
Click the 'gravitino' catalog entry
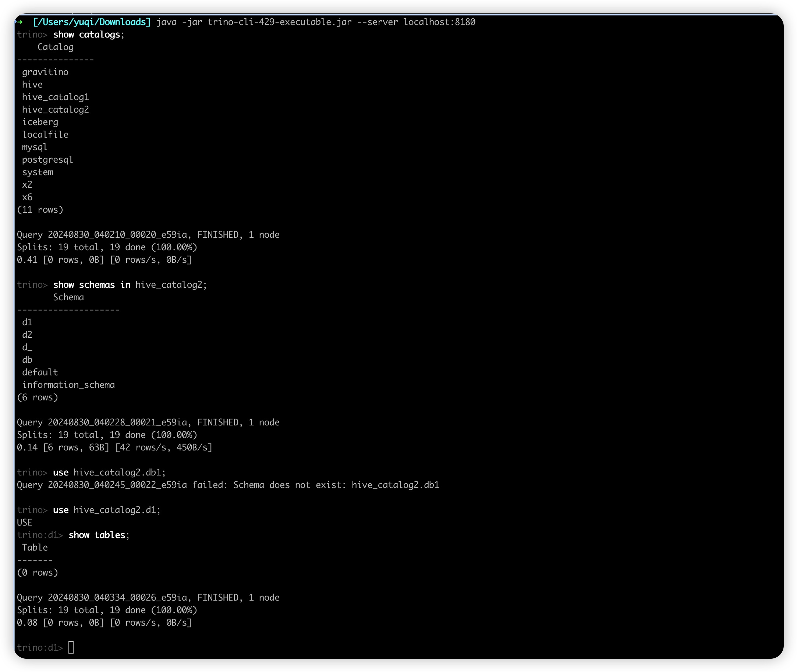[45, 72]
